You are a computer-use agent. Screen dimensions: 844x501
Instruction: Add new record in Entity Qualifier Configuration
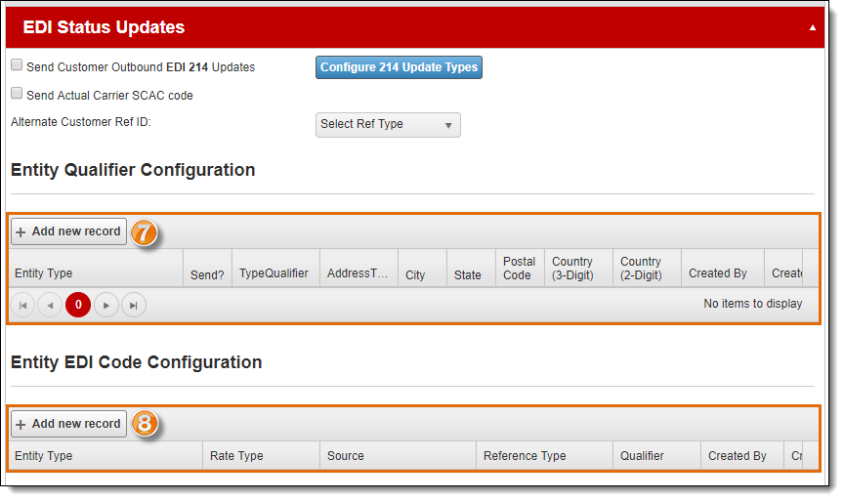69,232
